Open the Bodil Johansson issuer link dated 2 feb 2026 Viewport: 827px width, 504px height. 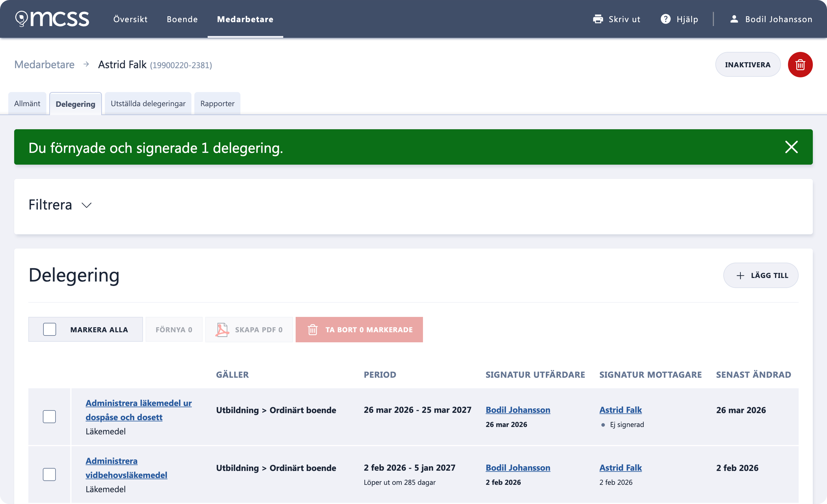[x=518, y=467]
